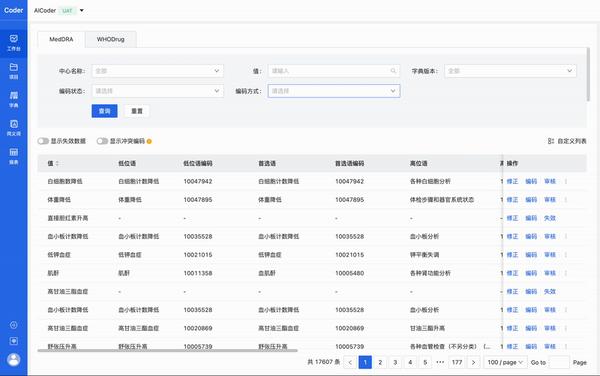This screenshot has height=376, width=600.
Task: Open the 项目 projects sidebar icon
Action: pos(13,71)
